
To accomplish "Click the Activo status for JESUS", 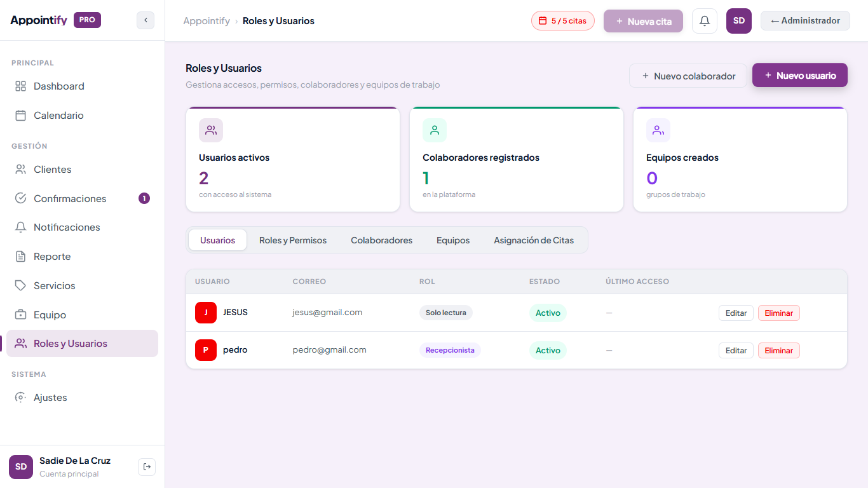I will tap(548, 313).
